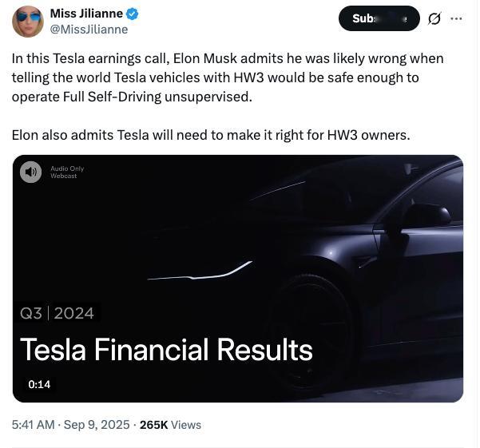Image resolution: width=480 pixels, height=448 pixels.
Task: Click the 'Audio Only Webcast' label
Action: pyautogui.click(x=66, y=172)
